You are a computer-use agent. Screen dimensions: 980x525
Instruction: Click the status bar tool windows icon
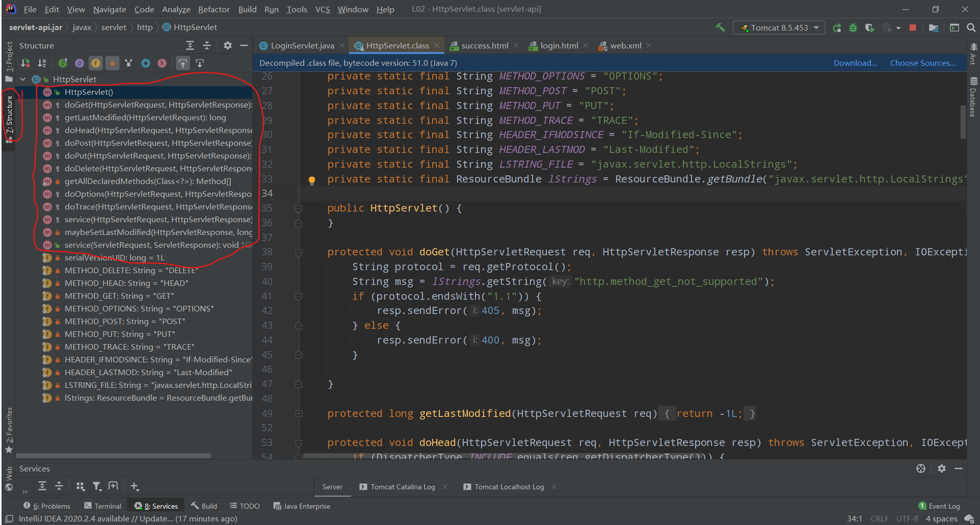click(x=9, y=519)
